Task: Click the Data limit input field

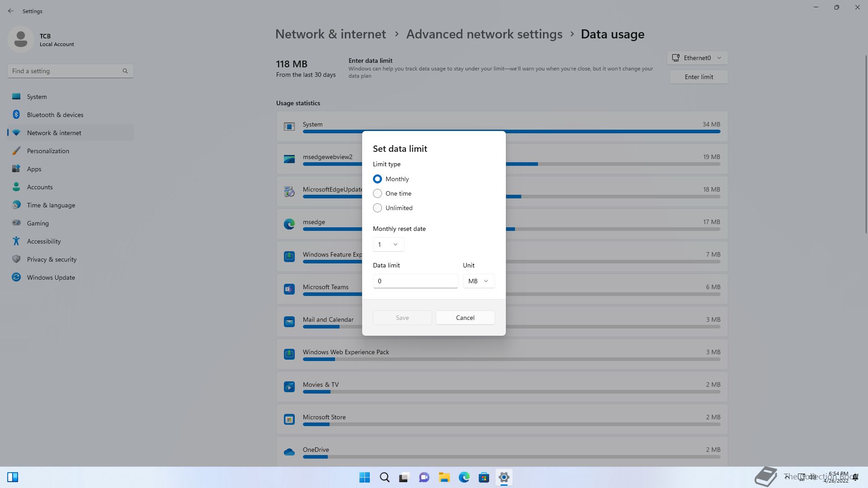Action: (415, 281)
